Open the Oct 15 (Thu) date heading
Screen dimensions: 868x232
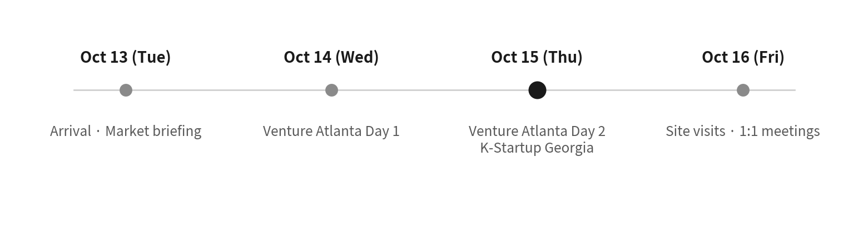tap(537, 57)
